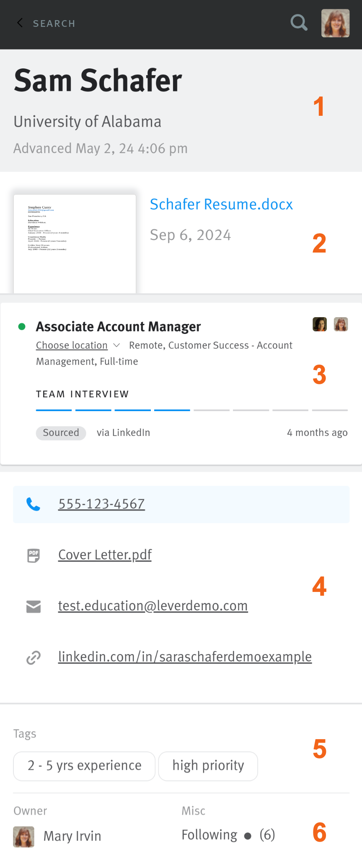This screenshot has height=868, width=362.
Task: Select the phone icon to call candidate
Action: click(34, 504)
